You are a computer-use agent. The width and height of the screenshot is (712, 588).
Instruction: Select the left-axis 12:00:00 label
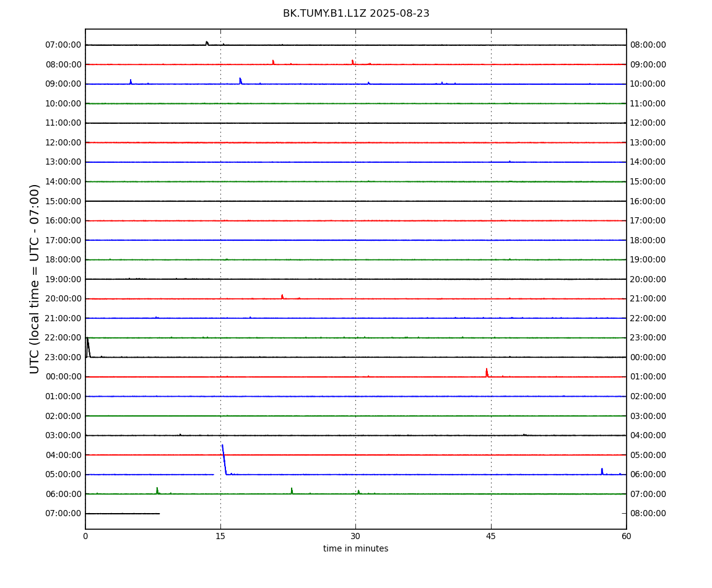pos(64,142)
